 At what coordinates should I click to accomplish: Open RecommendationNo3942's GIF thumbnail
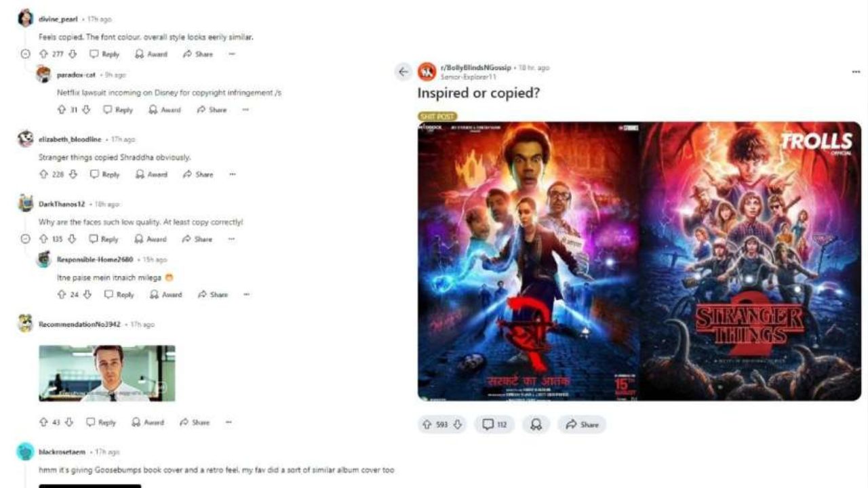(107, 373)
